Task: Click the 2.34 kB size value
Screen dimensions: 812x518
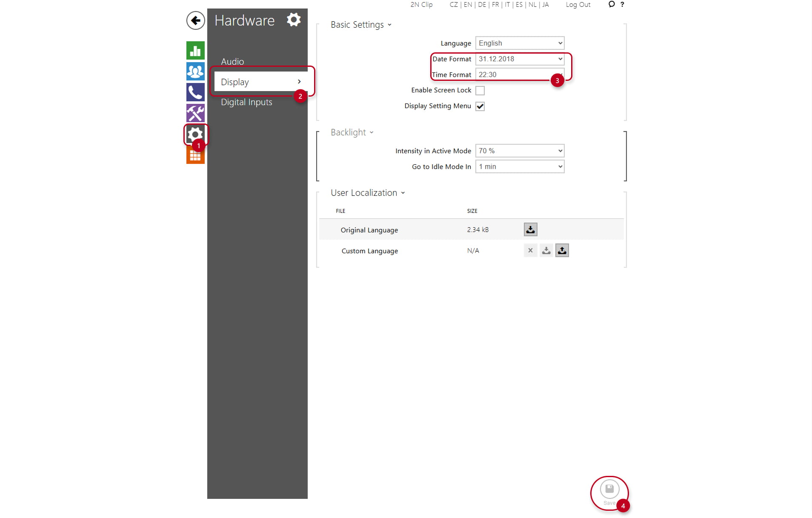Action: pyautogui.click(x=478, y=229)
